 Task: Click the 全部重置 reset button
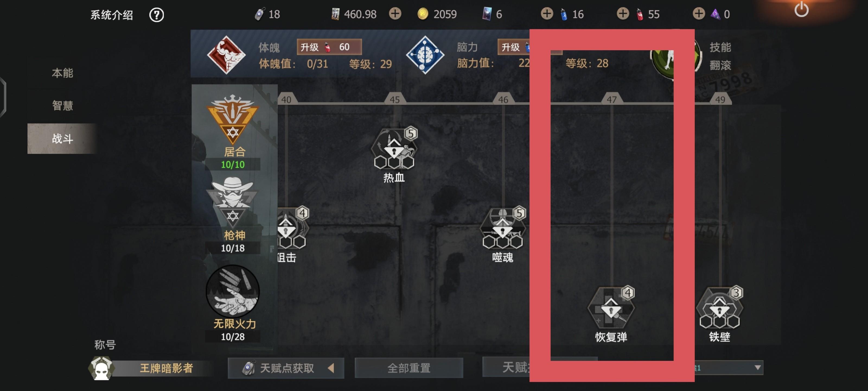click(409, 368)
